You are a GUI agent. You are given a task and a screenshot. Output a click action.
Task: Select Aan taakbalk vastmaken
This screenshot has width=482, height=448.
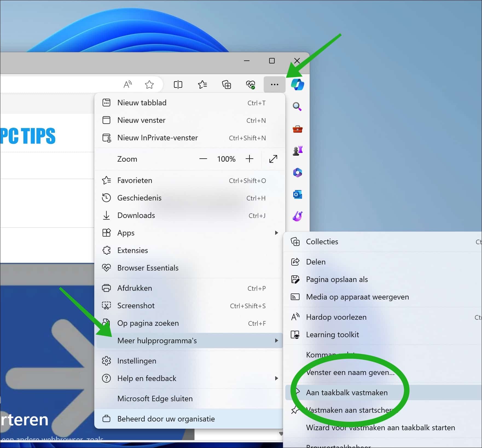[x=347, y=392]
